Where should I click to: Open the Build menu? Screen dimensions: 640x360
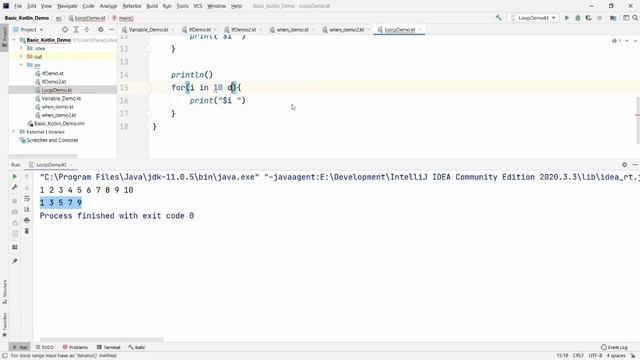tap(152, 6)
